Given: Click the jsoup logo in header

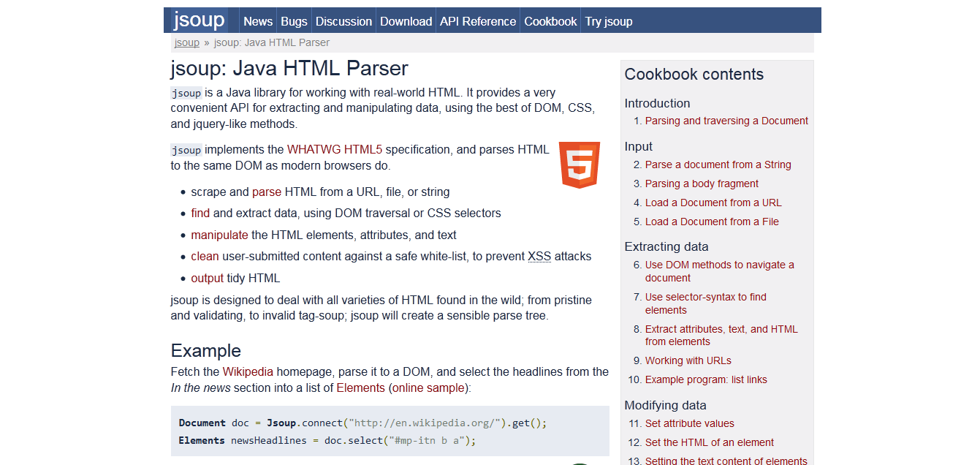Looking at the screenshot, I should coord(199,20).
